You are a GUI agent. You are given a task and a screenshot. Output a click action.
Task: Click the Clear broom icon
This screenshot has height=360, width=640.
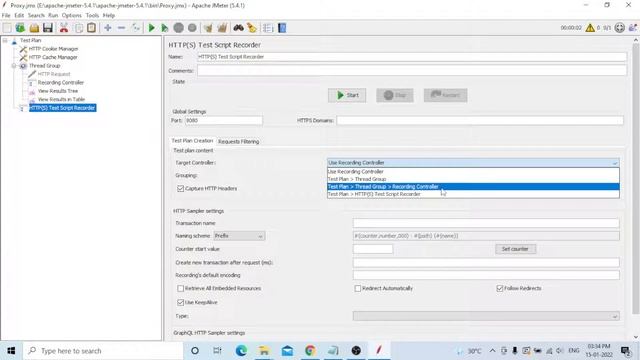coord(208,28)
